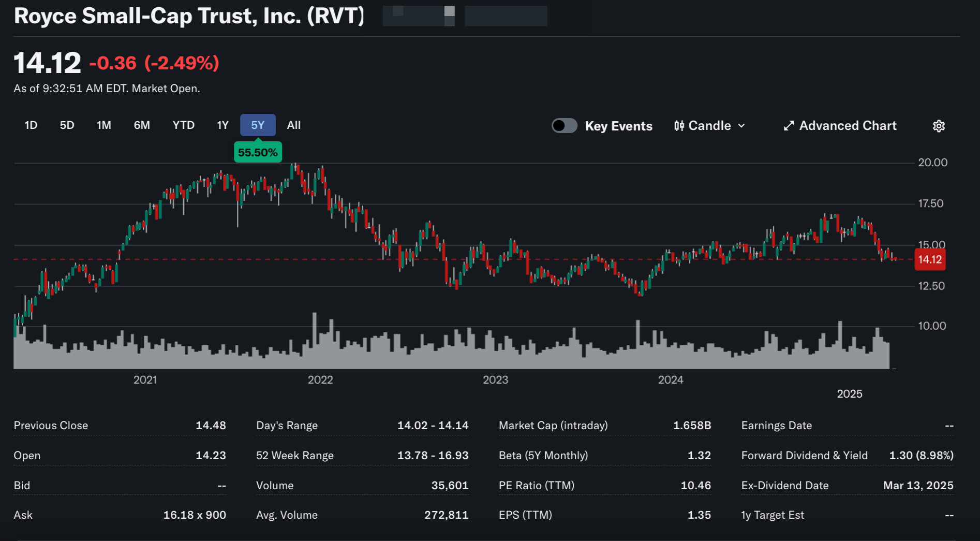Choose the 1Y time range
The image size is (980, 541).
click(222, 125)
